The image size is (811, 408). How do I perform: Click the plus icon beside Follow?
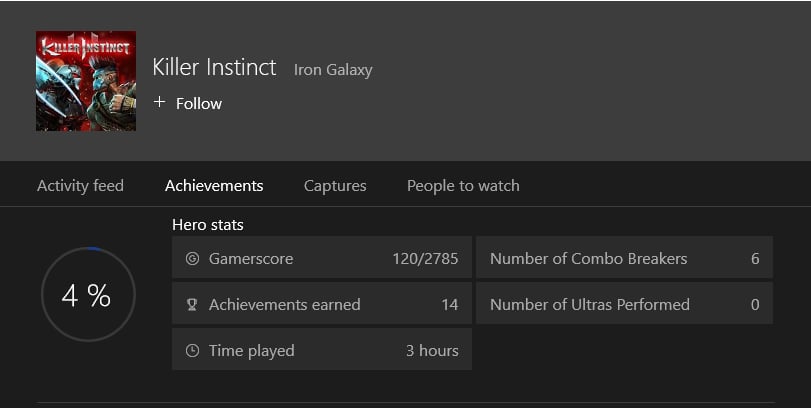coord(159,102)
